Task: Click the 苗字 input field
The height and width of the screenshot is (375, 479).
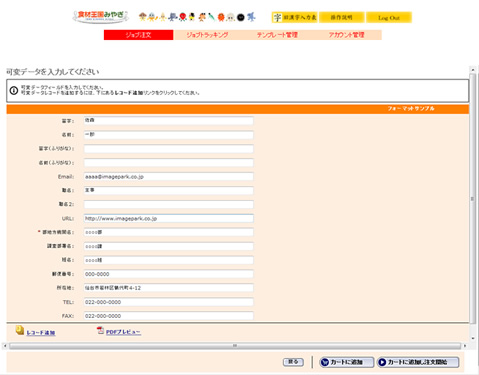Action: [x=168, y=121]
